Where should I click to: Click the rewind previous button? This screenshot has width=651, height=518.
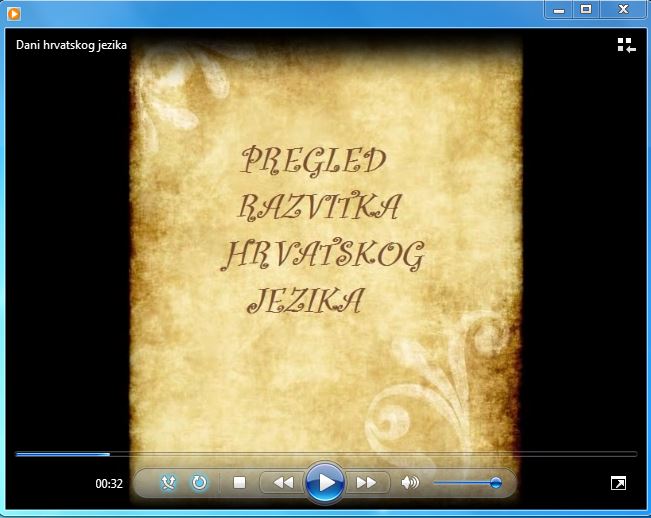tap(283, 483)
